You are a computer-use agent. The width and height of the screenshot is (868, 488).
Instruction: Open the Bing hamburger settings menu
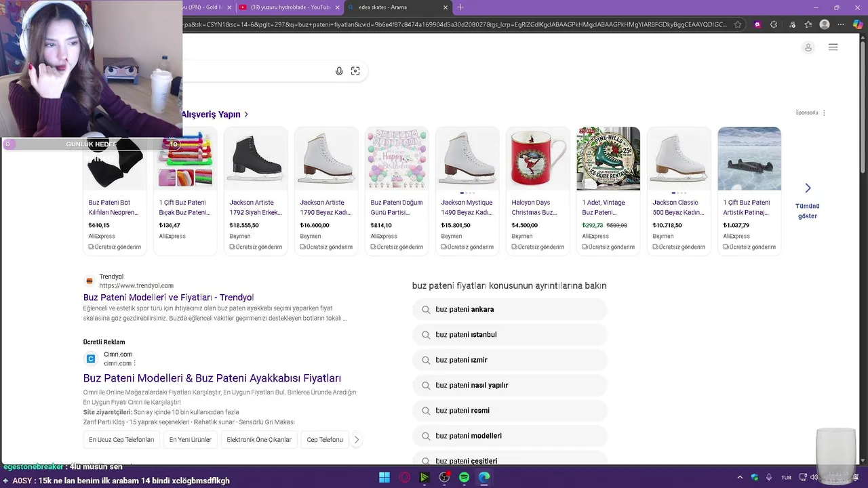click(x=833, y=47)
